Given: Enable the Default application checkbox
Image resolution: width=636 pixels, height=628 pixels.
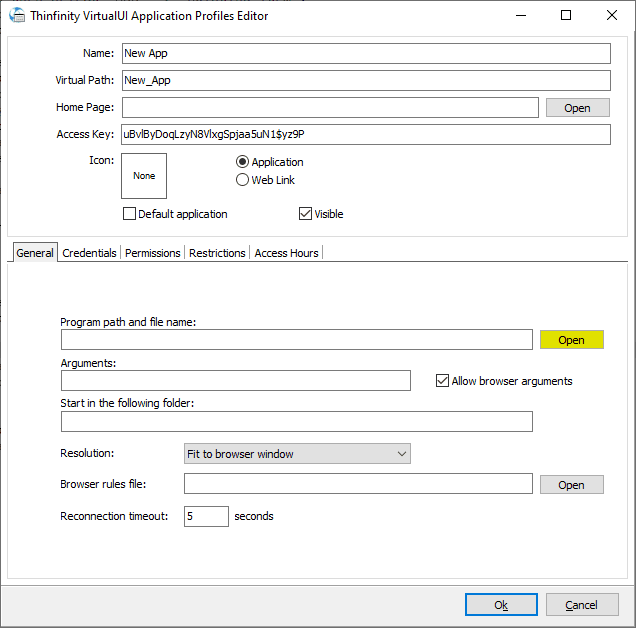Looking at the screenshot, I should (x=129, y=214).
